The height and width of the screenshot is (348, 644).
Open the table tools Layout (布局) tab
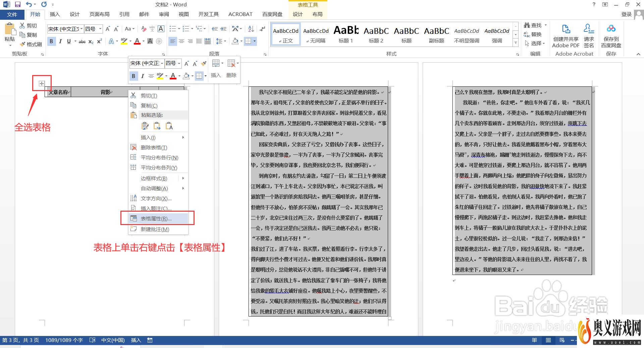click(x=317, y=14)
